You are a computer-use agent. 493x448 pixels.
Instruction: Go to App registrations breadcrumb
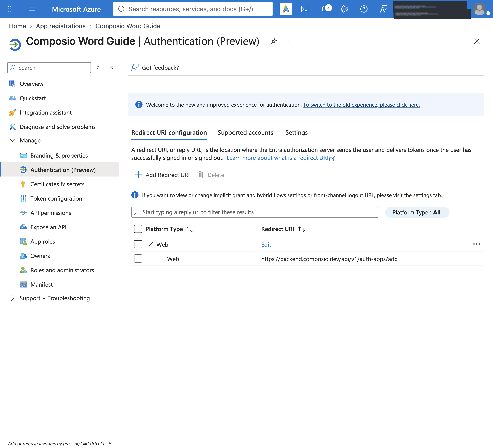(61, 26)
